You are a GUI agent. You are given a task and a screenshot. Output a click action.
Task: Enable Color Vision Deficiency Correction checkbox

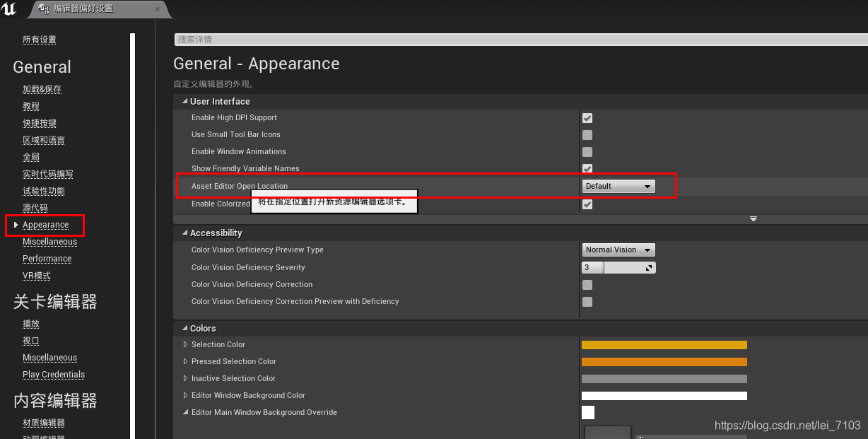point(587,285)
